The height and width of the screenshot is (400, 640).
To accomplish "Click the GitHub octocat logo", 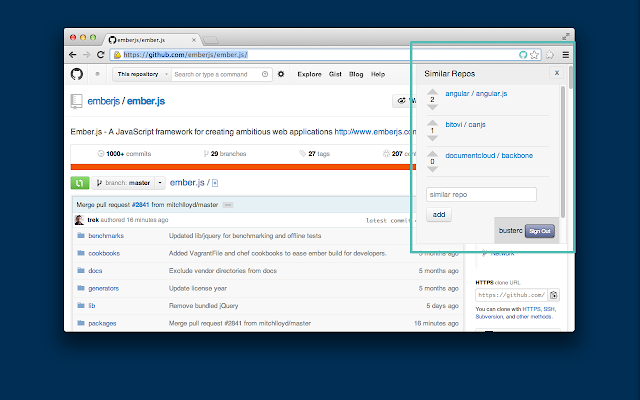I will coord(77,74).
